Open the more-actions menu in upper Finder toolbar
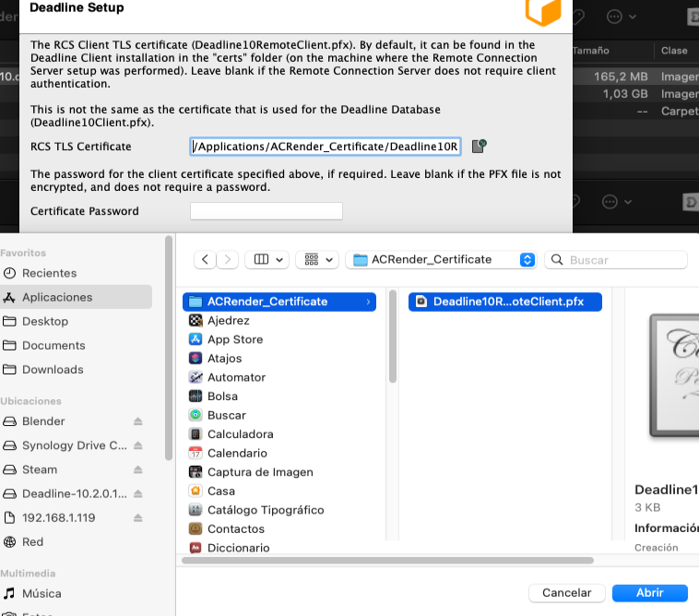The image size is (699, 616). tap(621, 17)
